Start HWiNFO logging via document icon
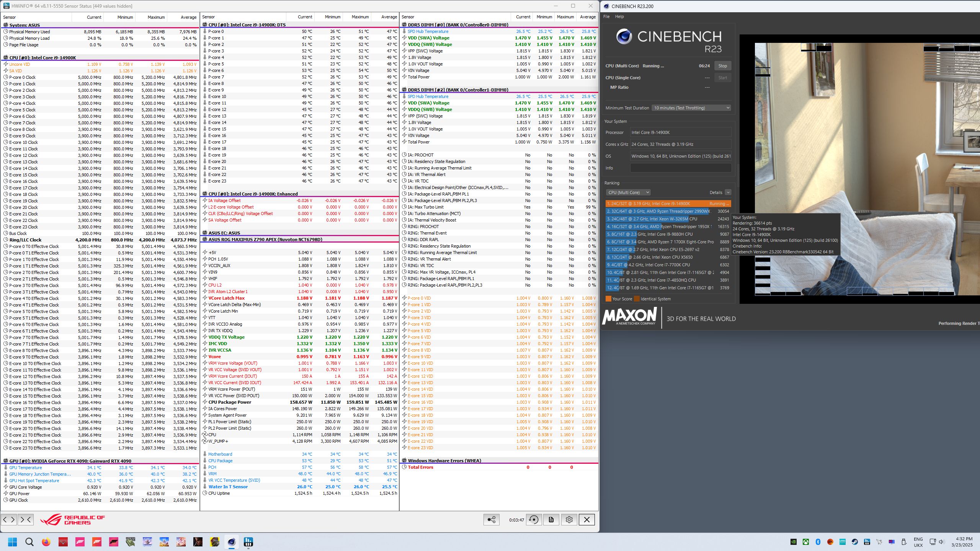 [551, 519]
